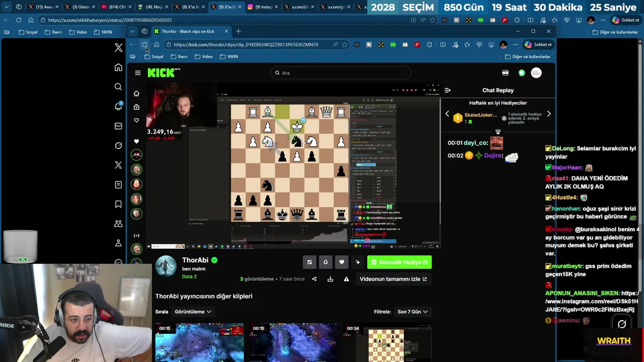Click the Kick window address bar URL
The height and width of the screenshot is (362, 644).
(246, 45)
